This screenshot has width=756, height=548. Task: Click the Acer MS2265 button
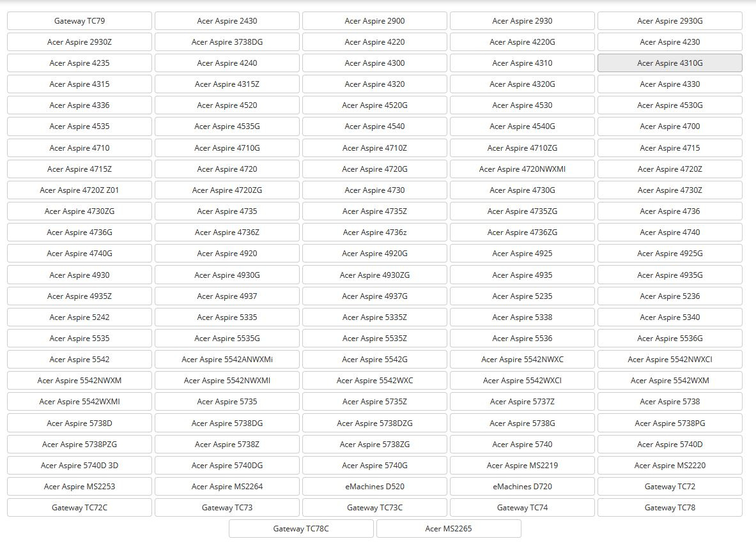click(x=449, y=529)
